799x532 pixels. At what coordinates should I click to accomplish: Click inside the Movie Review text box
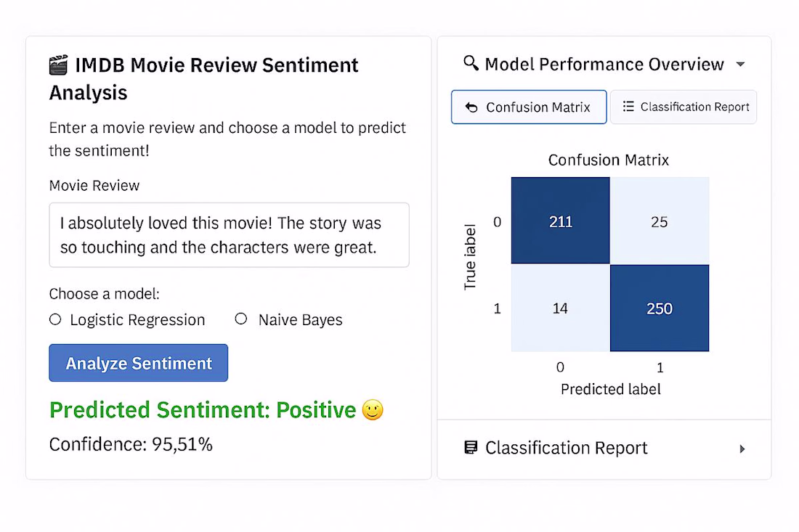click(x=230, y=235)
